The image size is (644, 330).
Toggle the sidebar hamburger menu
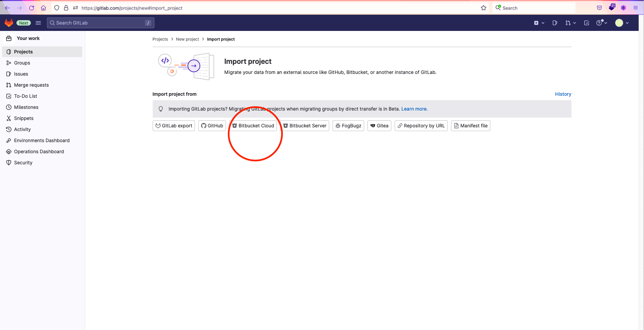[38, 23]
